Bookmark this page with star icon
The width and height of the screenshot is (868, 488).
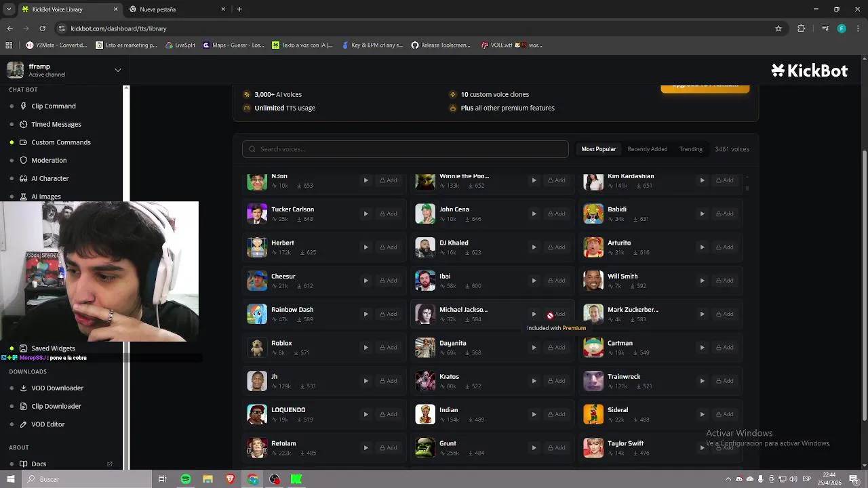tap(778, 28)
